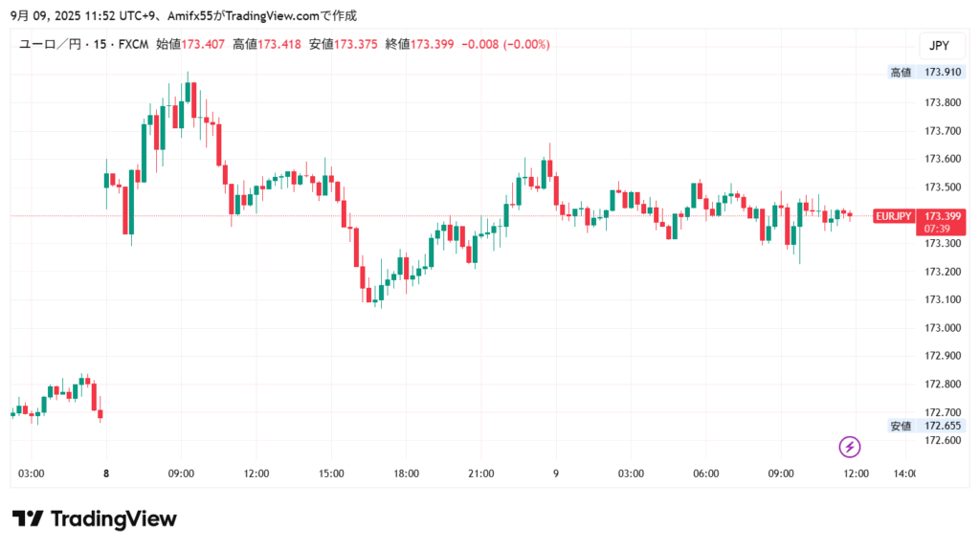Select the 高値 173.910 axis label

925,72
